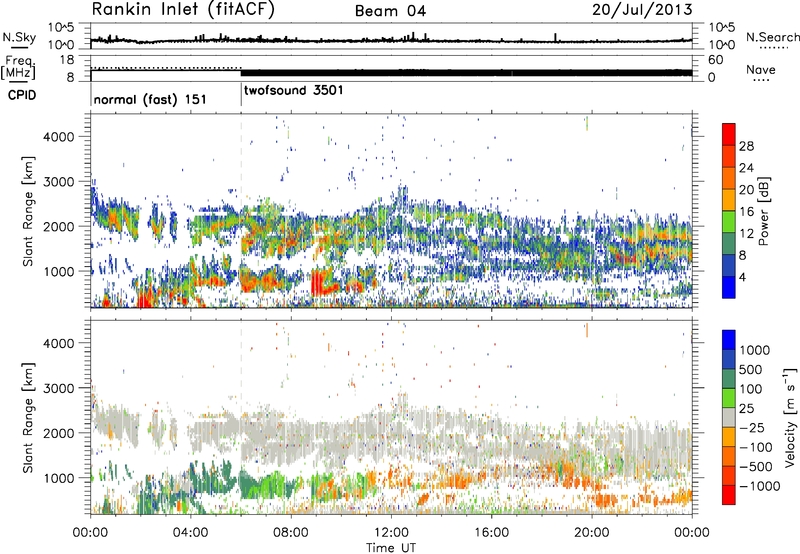
Task: Click the 'Power [dB]' colorbar label
Action: click(x=763, y=211)
